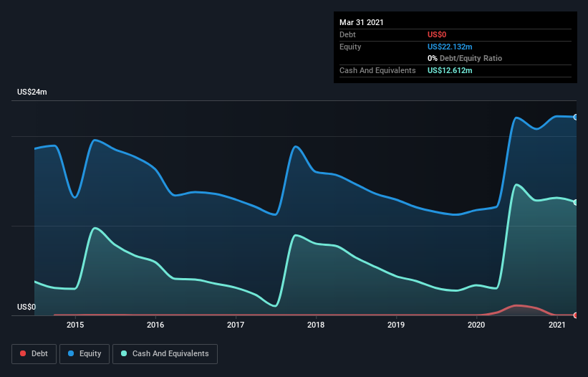
Task: Click the Mar 31 2021 tooltip date
Action: click(362, 22)
